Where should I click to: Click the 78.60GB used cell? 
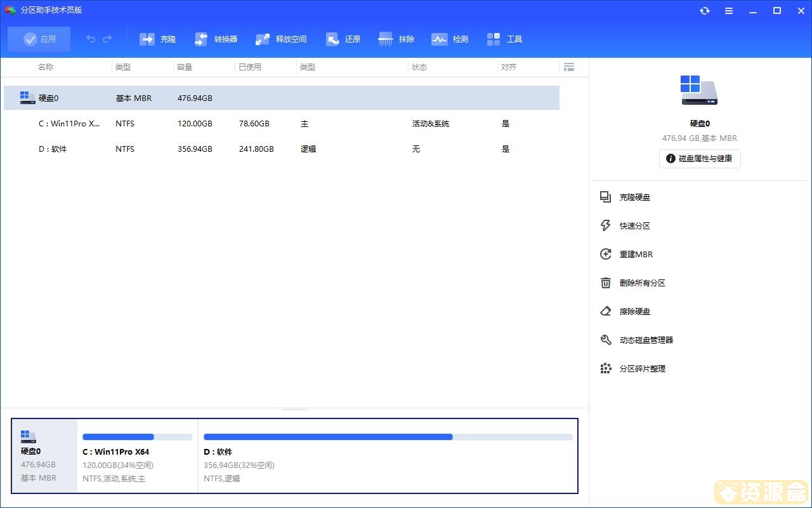click(254, 124)
